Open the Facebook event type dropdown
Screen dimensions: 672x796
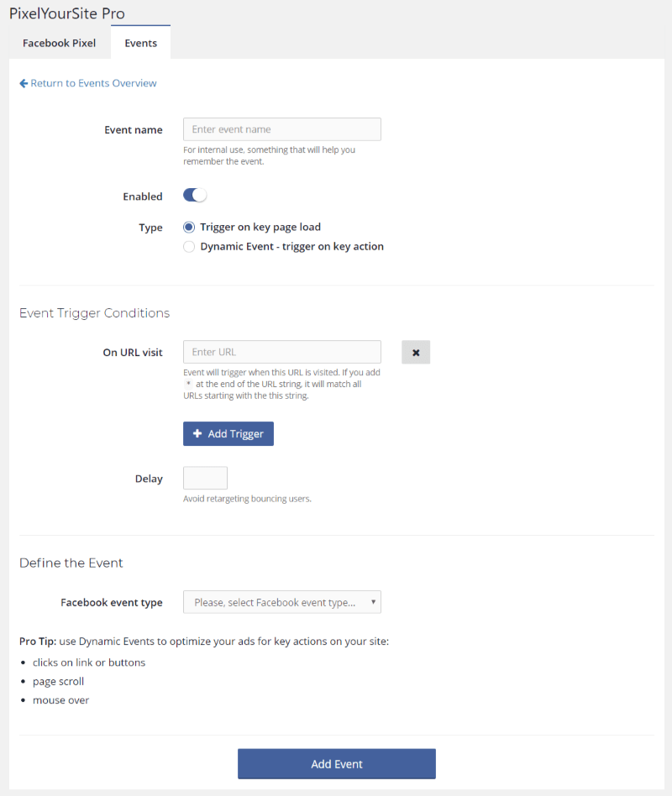282,602
